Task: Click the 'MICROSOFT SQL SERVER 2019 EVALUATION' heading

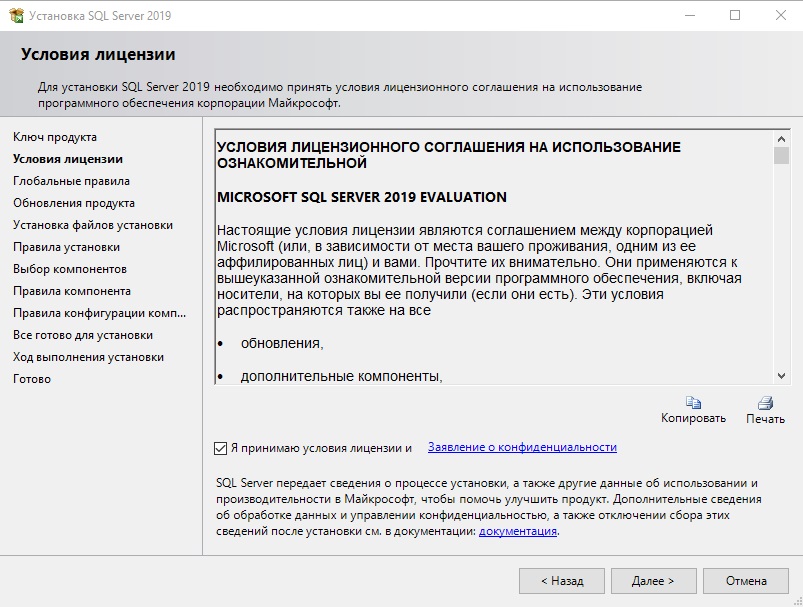Action: point(362,197)
